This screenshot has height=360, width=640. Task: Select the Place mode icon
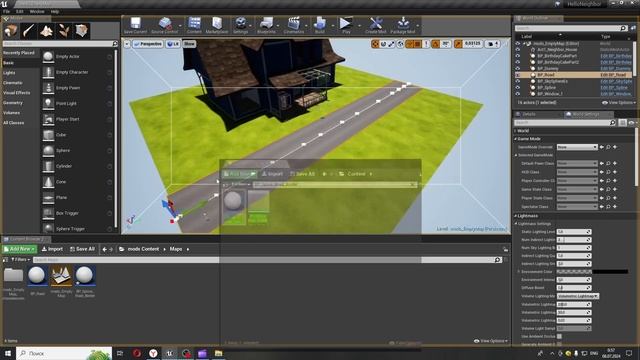click(11, 31)
